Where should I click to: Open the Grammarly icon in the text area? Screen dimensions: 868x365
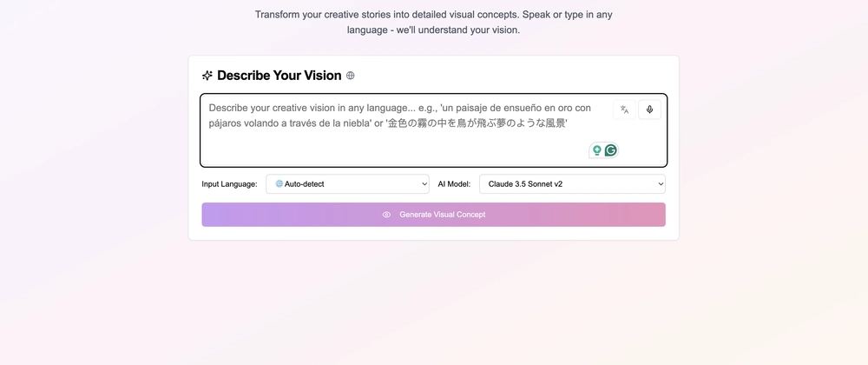pyautogui.click(x=610, y=150)
